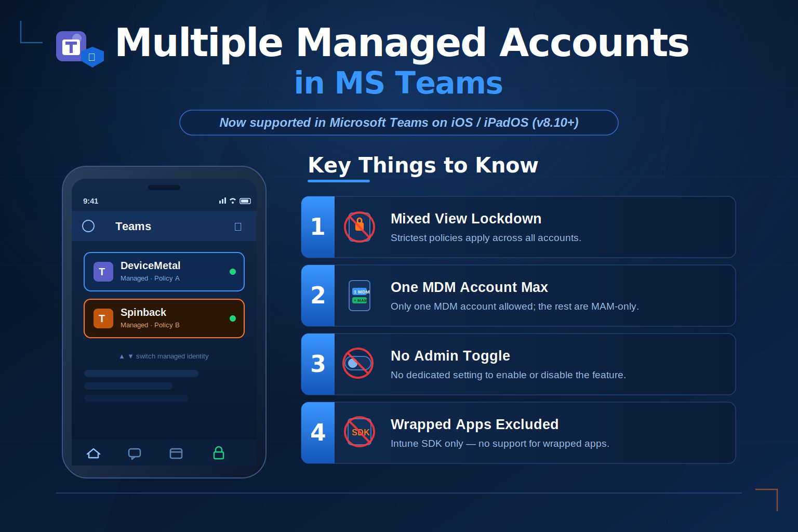Image resolution: width=798 pixels, height=532 pixels.
Task: Click the 9:41 clock on the phone
Action: point(90,201)
